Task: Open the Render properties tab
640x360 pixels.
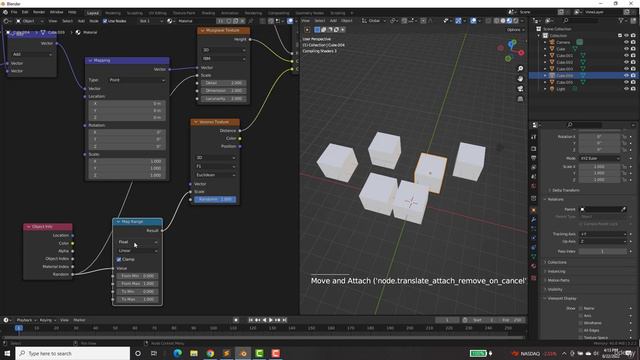Action: tap(533, 149)
